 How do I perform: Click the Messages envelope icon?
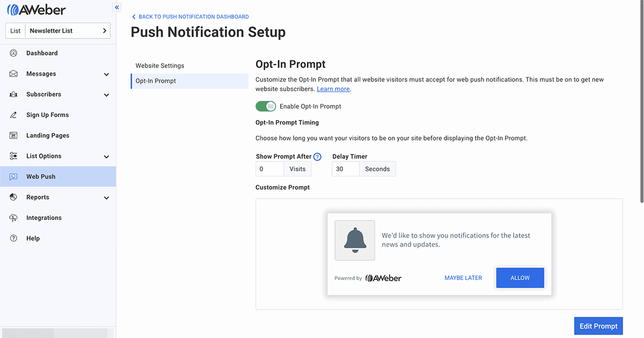[13, 74]
